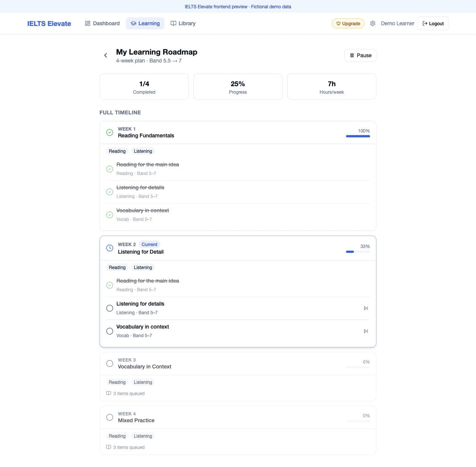Screen dimensions: 476x467
Task: Expand Week 4 Mixed Practice section
Action: pyautogui.click(x=238, y=417)
